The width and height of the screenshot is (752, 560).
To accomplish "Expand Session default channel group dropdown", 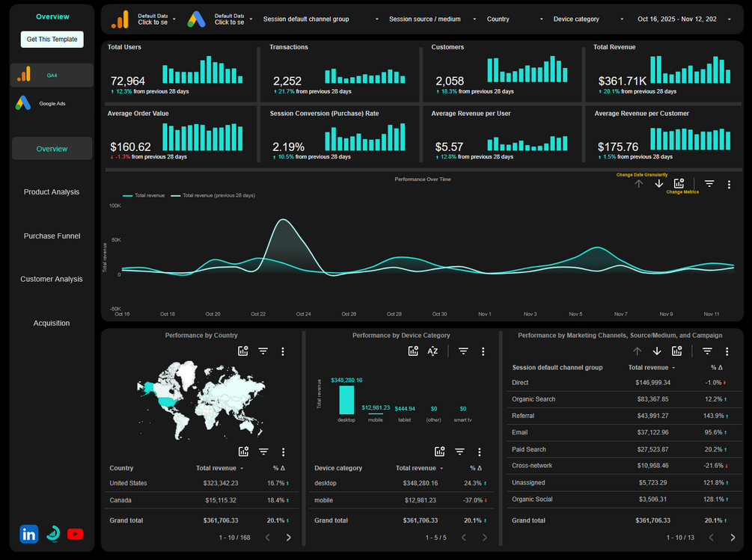I will (320, 19).
